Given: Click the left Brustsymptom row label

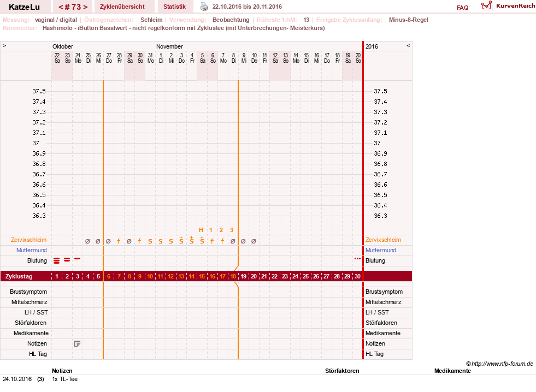Looking at the screenshot, I should (x=28, y=292).
